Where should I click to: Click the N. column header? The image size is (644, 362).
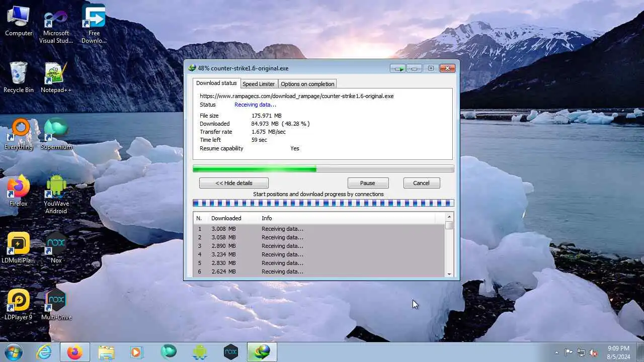point(201,218)
